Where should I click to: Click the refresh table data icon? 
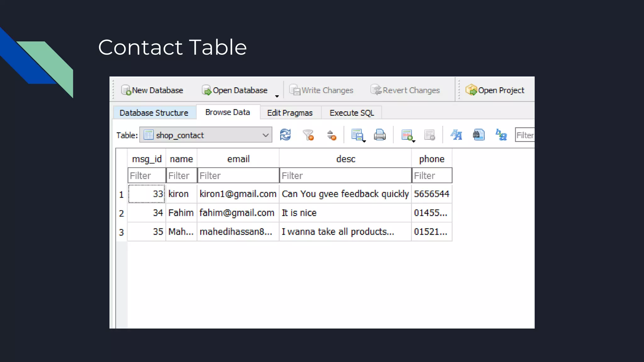coord(285,135)
